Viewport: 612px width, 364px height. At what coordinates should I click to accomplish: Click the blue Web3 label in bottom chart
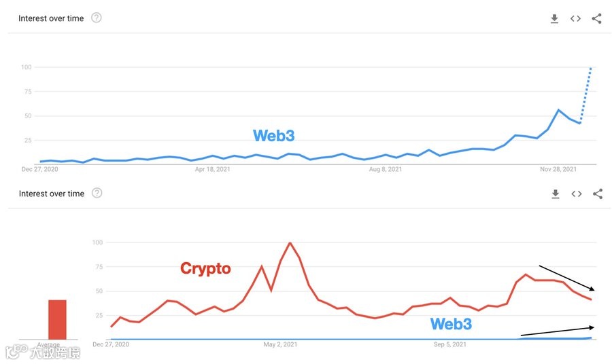451,324
